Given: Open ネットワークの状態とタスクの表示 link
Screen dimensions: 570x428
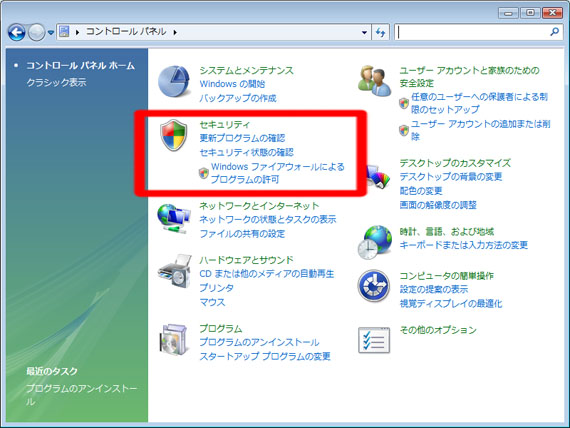Looking at the screenshot, I should point(268,220).
